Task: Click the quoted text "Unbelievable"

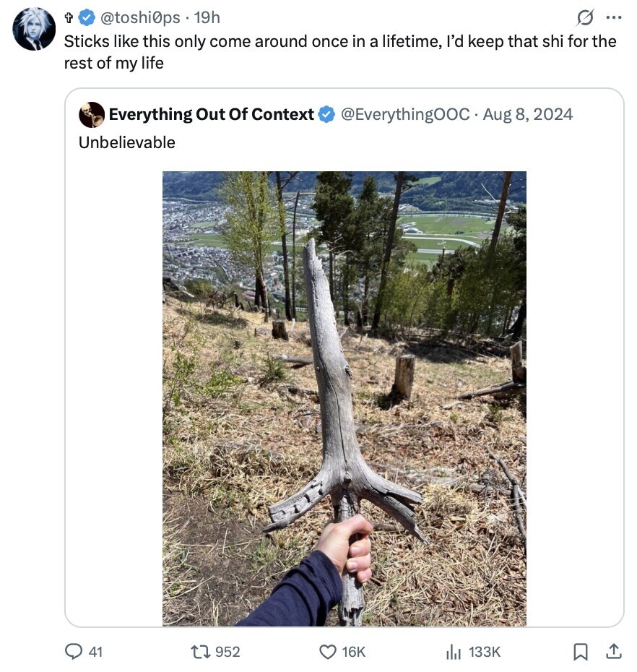Action: 127,142
